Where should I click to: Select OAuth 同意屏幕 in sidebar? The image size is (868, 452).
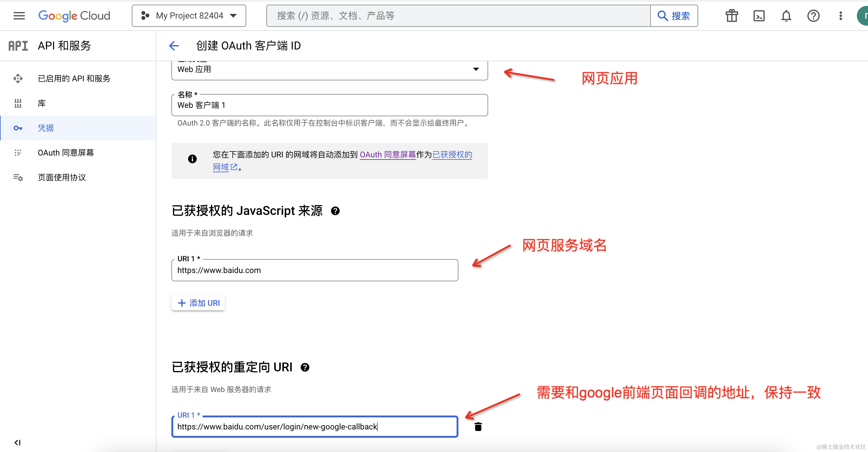pyautogui.click(x=66, y=153)
